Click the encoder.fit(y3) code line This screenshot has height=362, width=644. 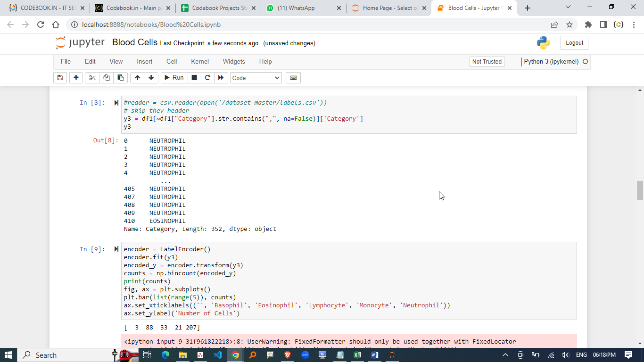click(151, 257)
